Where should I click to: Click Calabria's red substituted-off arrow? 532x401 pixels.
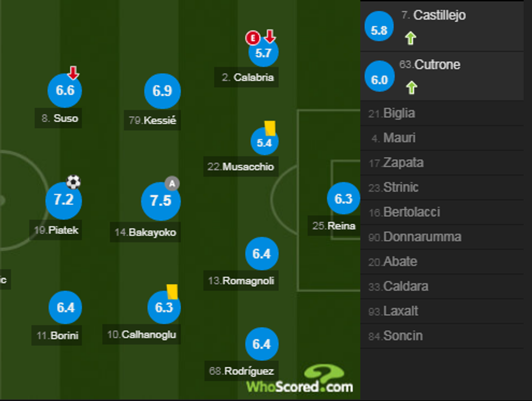[x=270, y=37]
